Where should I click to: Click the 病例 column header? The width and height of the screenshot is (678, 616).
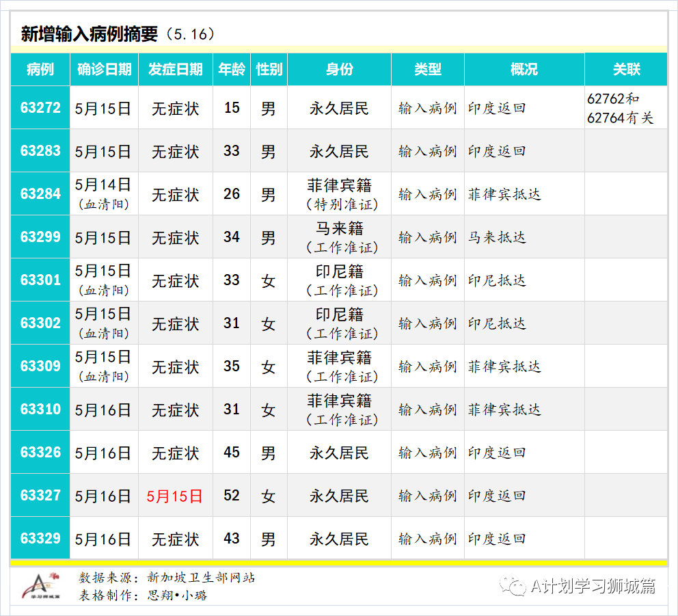[40, 69]
